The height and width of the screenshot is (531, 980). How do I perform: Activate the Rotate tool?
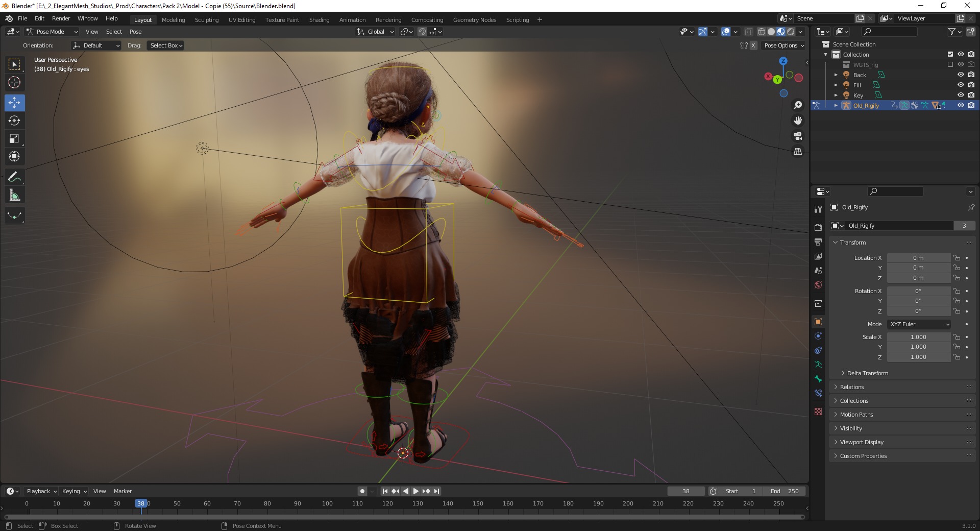[14, 120]
